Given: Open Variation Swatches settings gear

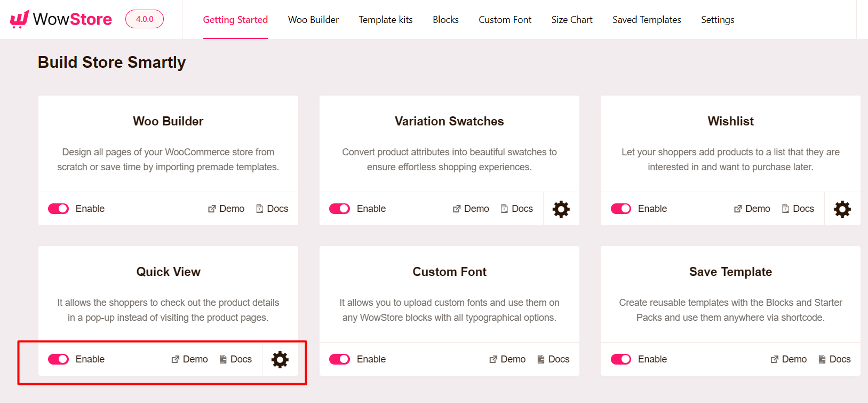Looking at the screenshot, I should point(561,209).
